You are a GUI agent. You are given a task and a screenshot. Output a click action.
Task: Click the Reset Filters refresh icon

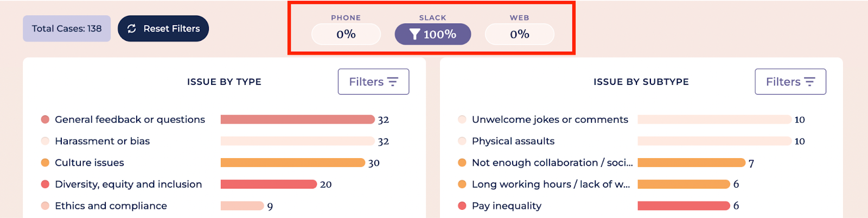coord(132,29)
